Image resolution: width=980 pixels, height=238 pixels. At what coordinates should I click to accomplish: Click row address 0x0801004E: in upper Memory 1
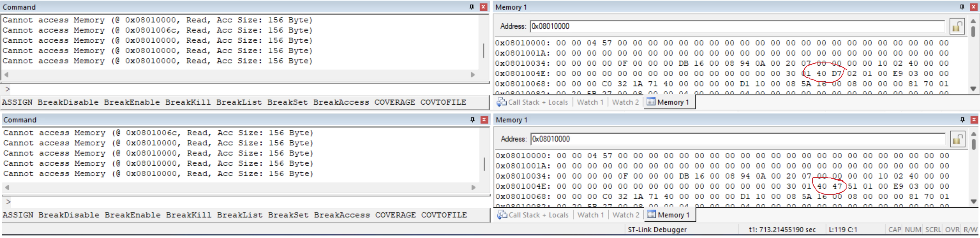[523, 74]
